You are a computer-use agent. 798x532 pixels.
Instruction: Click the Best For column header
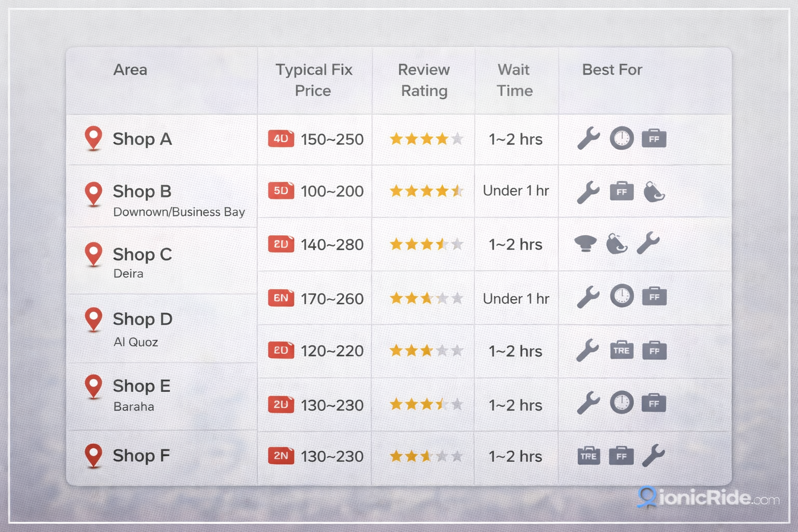[612, 70]
